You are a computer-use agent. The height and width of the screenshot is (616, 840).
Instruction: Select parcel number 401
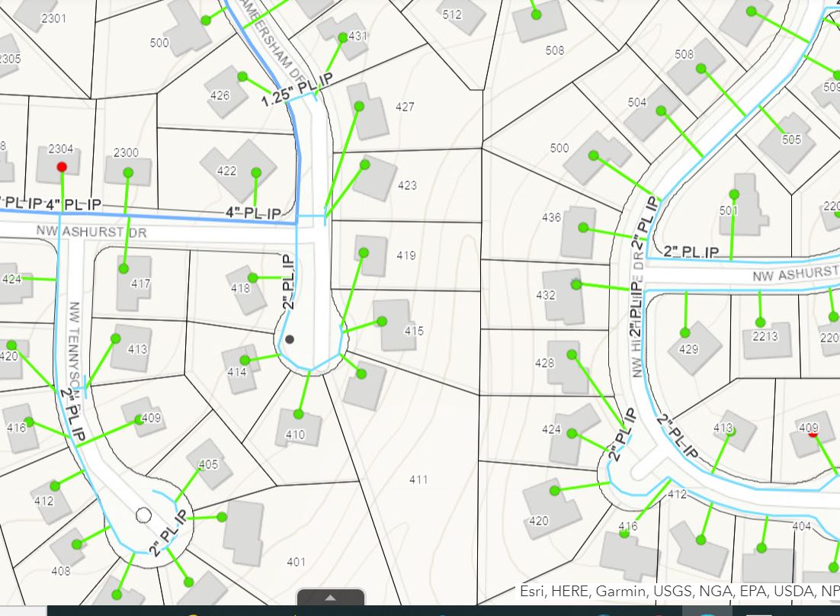coord(296,562)
